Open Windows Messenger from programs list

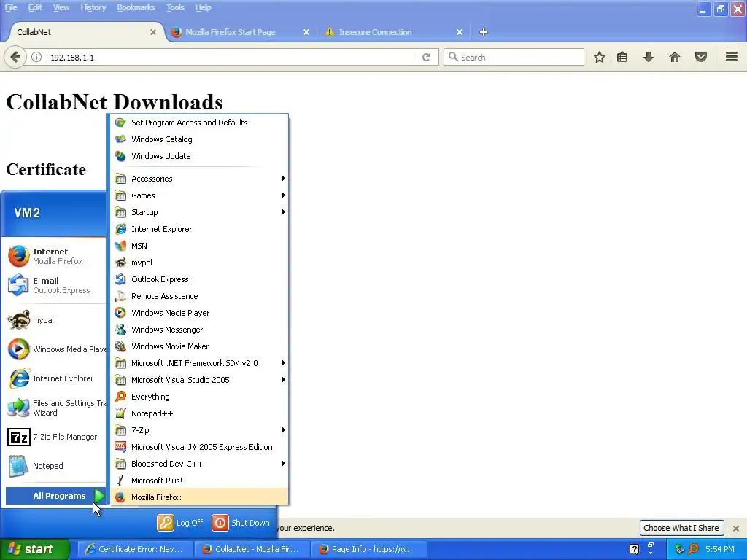point(199,330)
